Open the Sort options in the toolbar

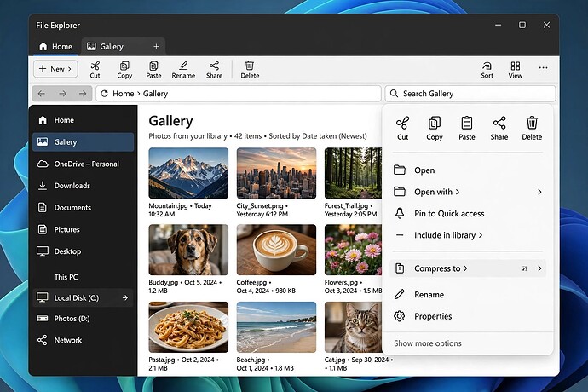tap(487, 70)
